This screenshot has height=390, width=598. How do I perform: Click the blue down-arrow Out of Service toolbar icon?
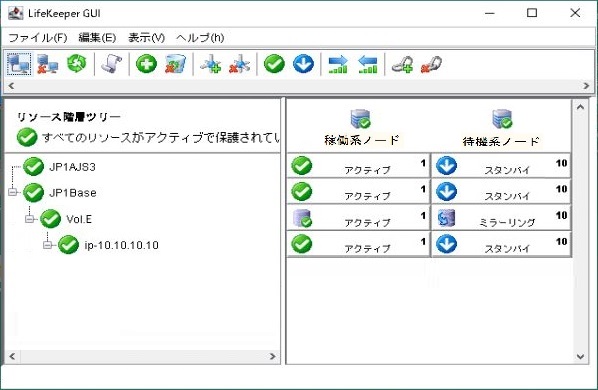[x=304, y=64]
